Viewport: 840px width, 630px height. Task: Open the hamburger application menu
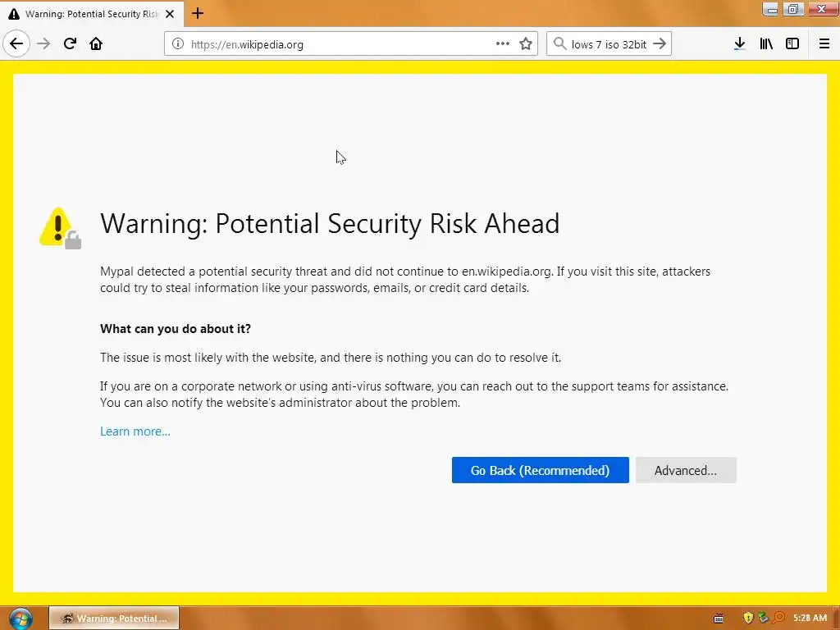point(824,44)
